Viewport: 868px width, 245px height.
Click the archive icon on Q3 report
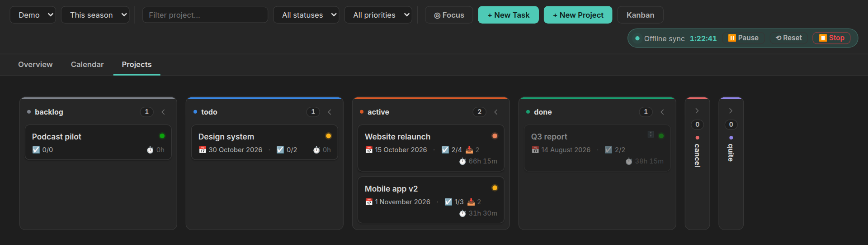[651, 135]
